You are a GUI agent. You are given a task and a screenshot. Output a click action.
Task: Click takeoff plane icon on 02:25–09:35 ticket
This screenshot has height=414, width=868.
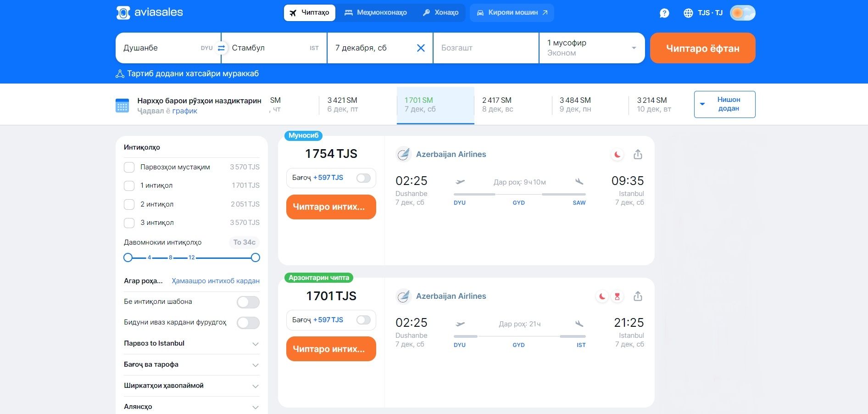[460, 182]
